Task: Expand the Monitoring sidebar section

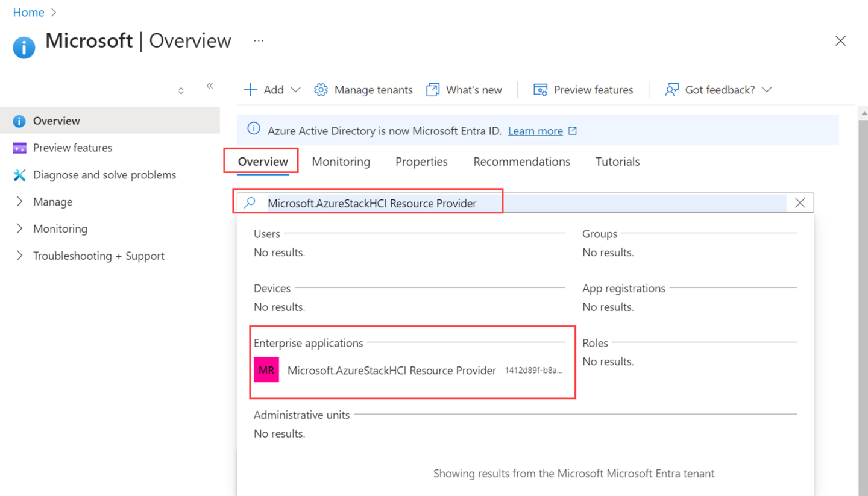Action: pyautogui.click(x=60, y=229)
